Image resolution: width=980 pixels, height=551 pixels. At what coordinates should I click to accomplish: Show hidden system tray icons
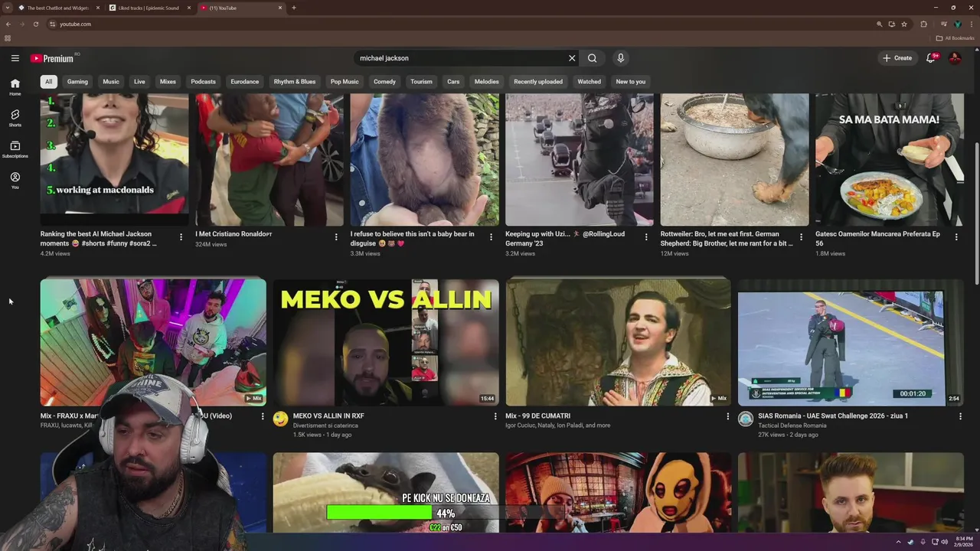pos(898,542)
